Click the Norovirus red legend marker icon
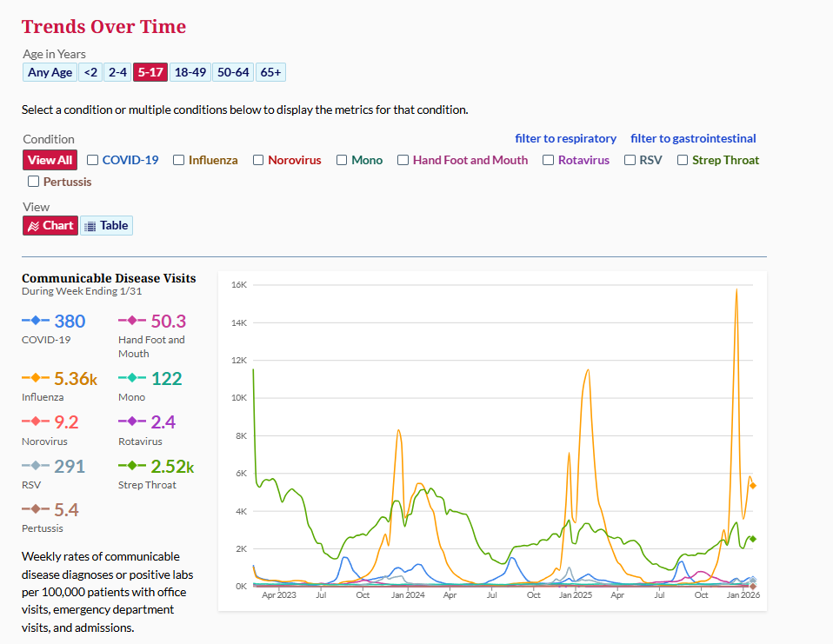Image resolution: width=833 pixels, height=644 pixels. [x=37, y=422]
